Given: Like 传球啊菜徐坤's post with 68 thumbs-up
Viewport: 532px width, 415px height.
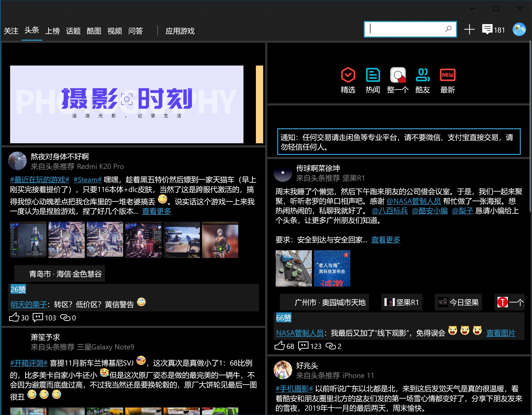Looking at the screenshot, I should point(280,346).
